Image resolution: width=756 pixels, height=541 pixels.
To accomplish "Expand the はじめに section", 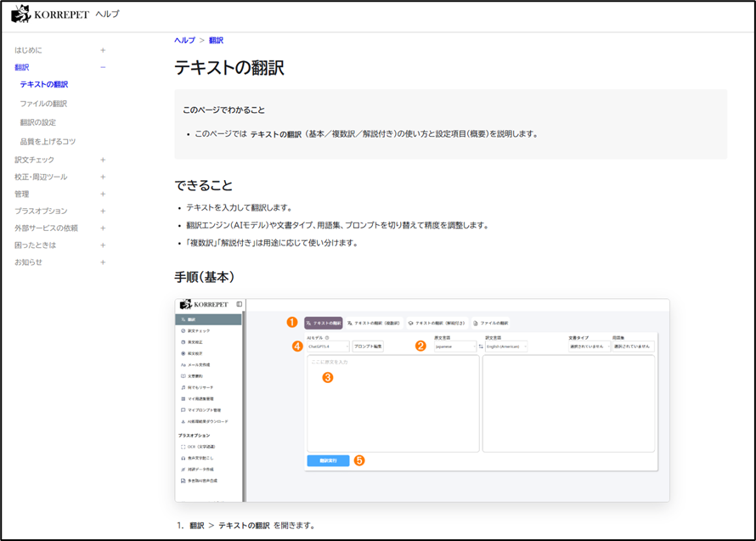I will (x=103, y=50).
